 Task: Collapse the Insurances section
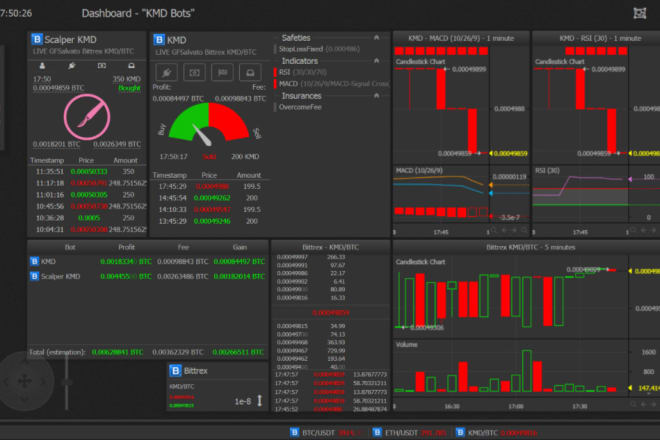(x=376, y=96)
